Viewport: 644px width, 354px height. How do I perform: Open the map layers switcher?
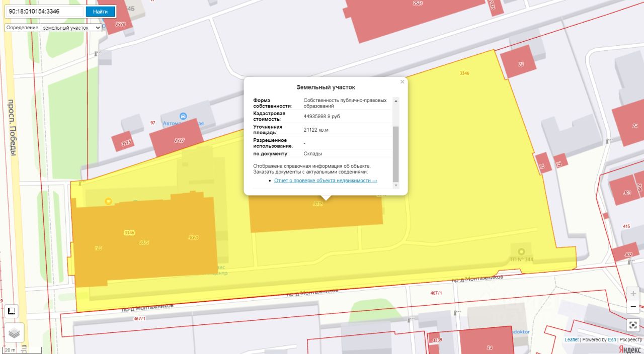click(x=14, y=332)
